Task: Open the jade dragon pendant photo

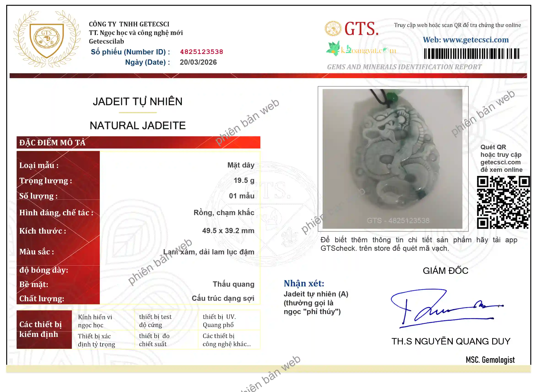Action: click(x=392, y=159)
